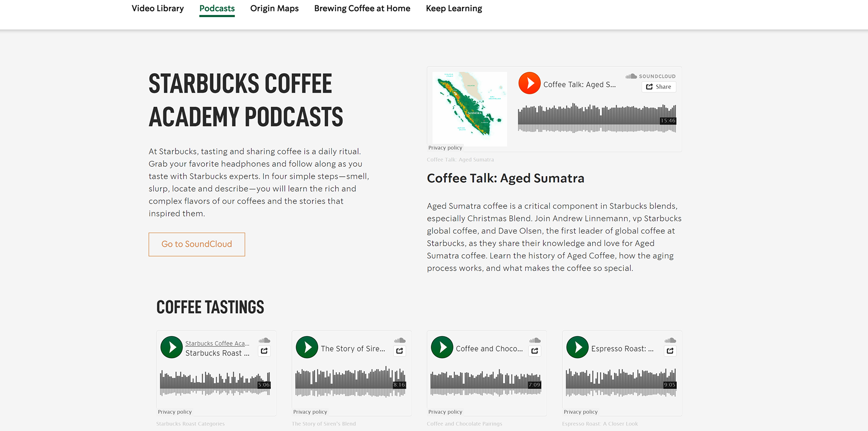Screen dimensions: 868x431
Task: Open Privacy policy under Story of Siren player
Action: coord(310,412)
